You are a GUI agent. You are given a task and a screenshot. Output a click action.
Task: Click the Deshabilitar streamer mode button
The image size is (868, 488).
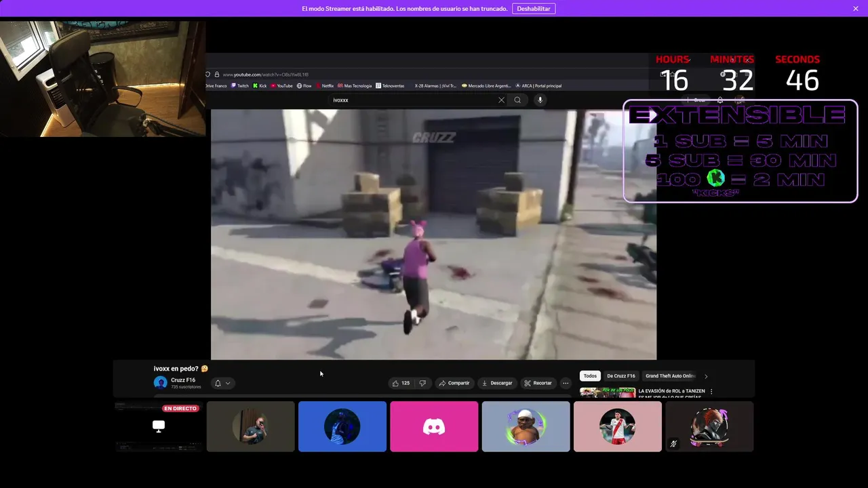[534, 8]
